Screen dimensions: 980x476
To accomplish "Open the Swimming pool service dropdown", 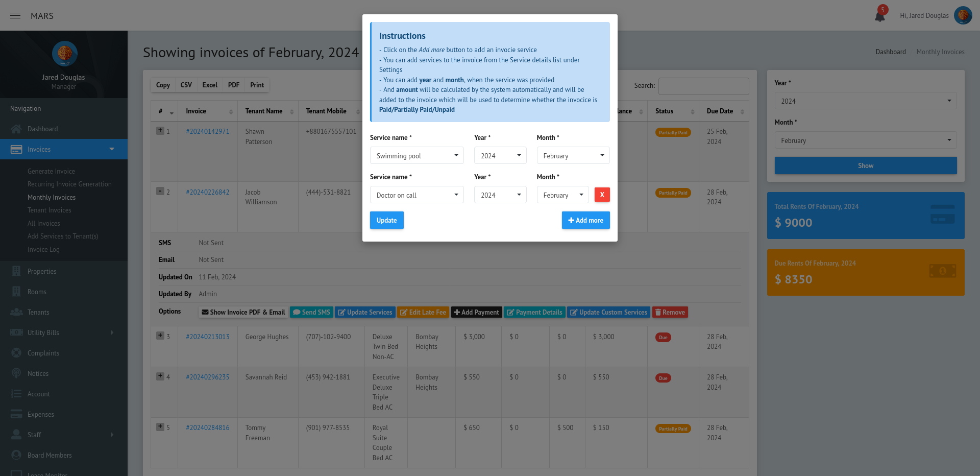I will (416, 156).
